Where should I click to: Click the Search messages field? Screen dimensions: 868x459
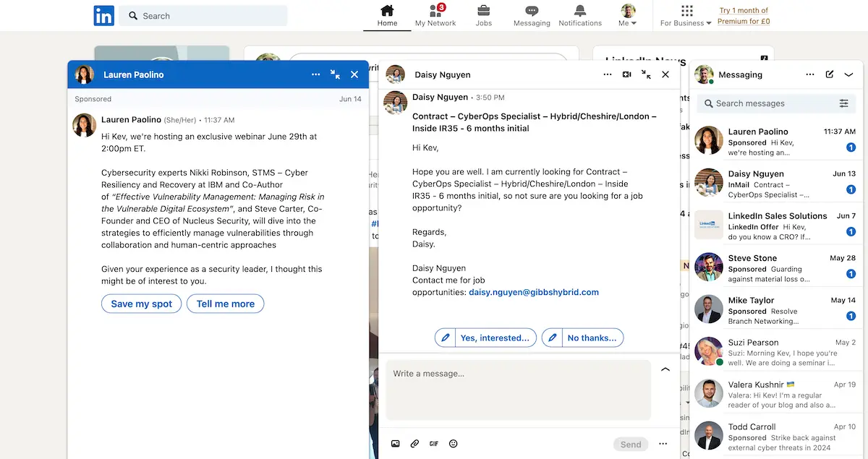point(767,103)
